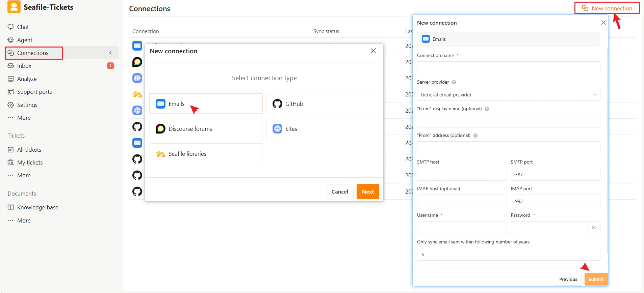Click the Inbox unread count badge

point(110,66)
